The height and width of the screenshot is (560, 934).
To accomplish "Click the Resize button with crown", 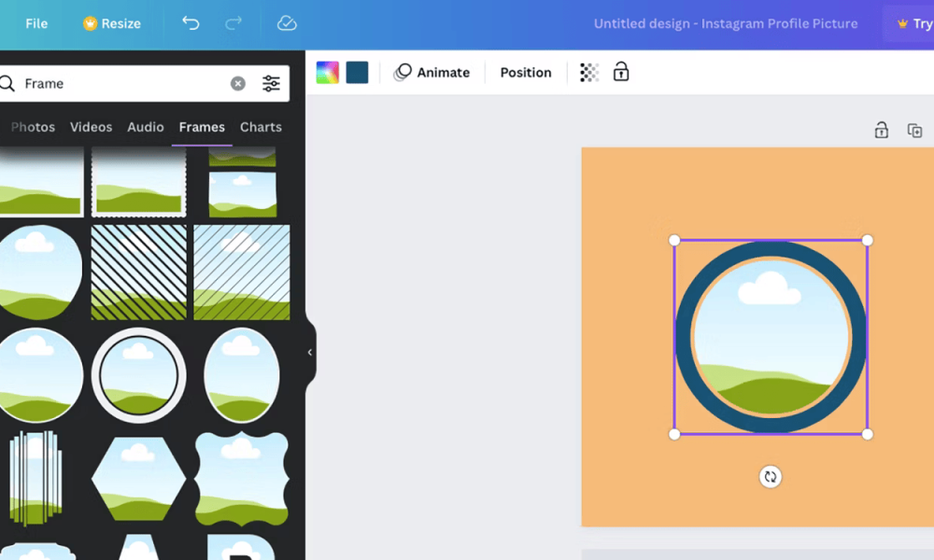I will (x=112, y=24).
